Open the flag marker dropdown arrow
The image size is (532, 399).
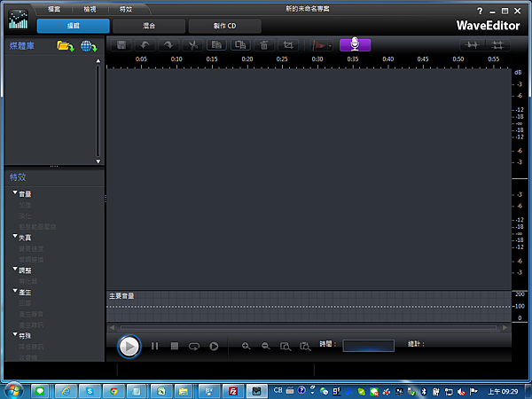coord(330,45)
